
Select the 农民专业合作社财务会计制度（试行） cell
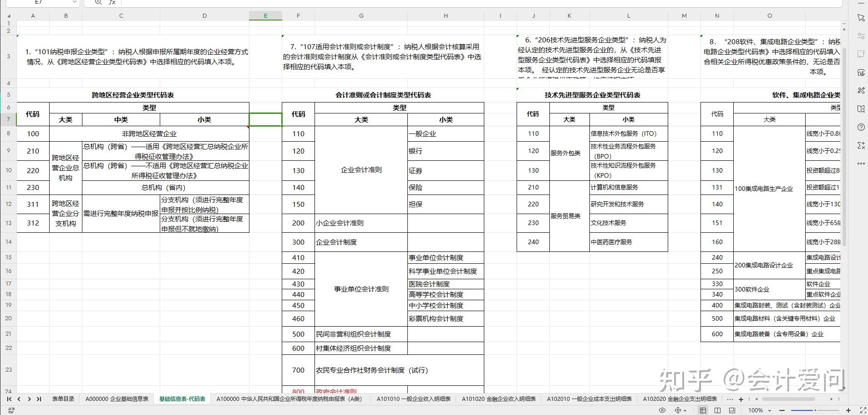pos(399,370)
